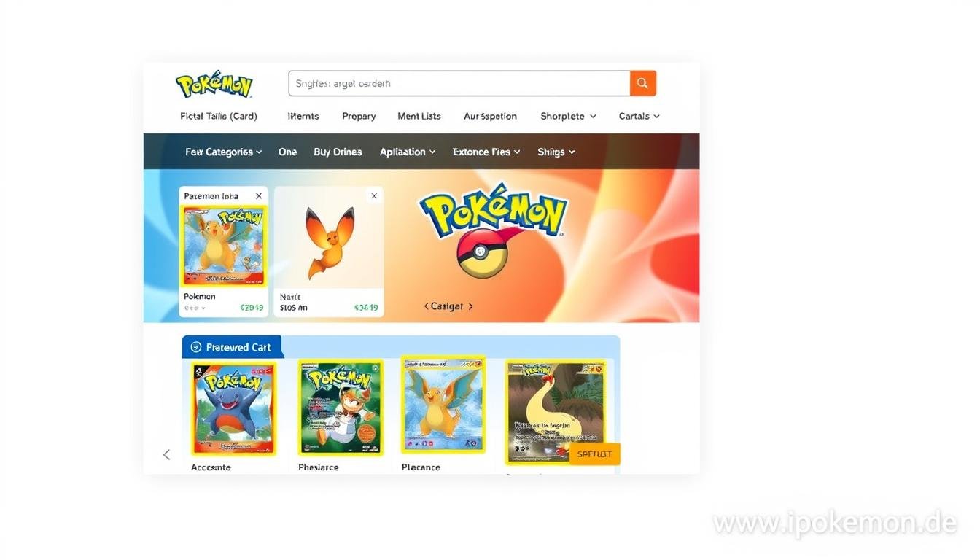Click the Propary link

359,116
